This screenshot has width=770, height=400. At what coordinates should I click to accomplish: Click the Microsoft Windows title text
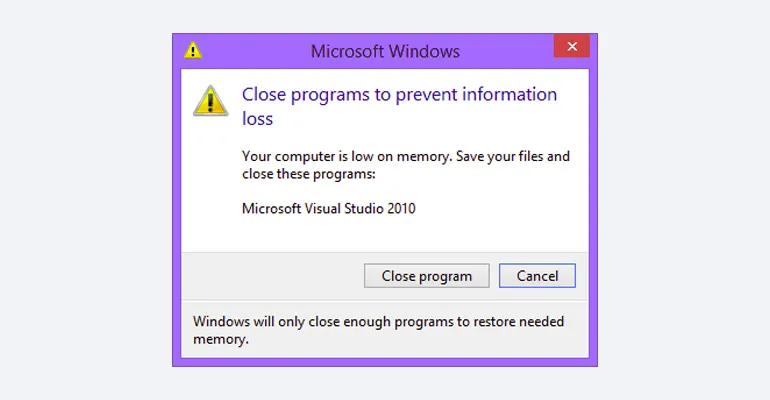pos(385,50)
